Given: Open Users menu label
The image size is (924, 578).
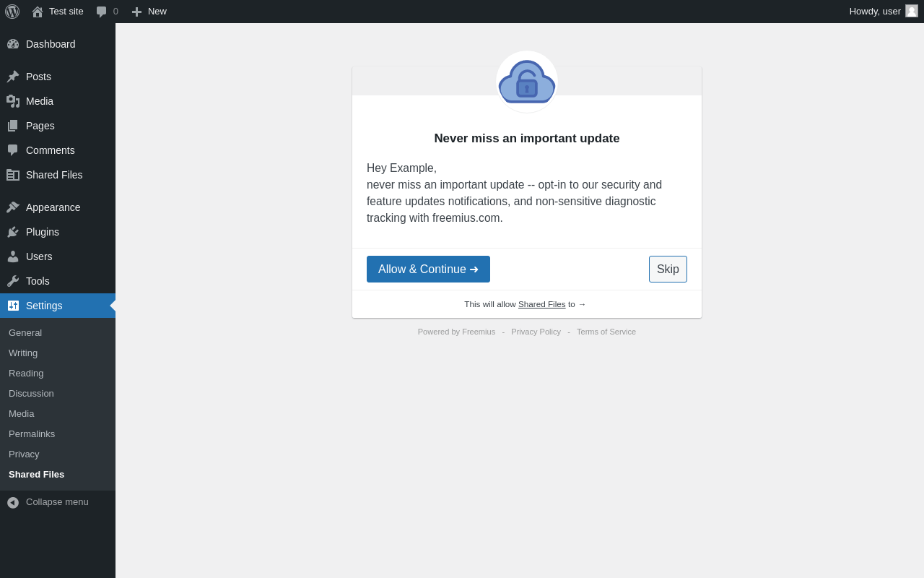Looking at the screenshot, I should (39, 256).
